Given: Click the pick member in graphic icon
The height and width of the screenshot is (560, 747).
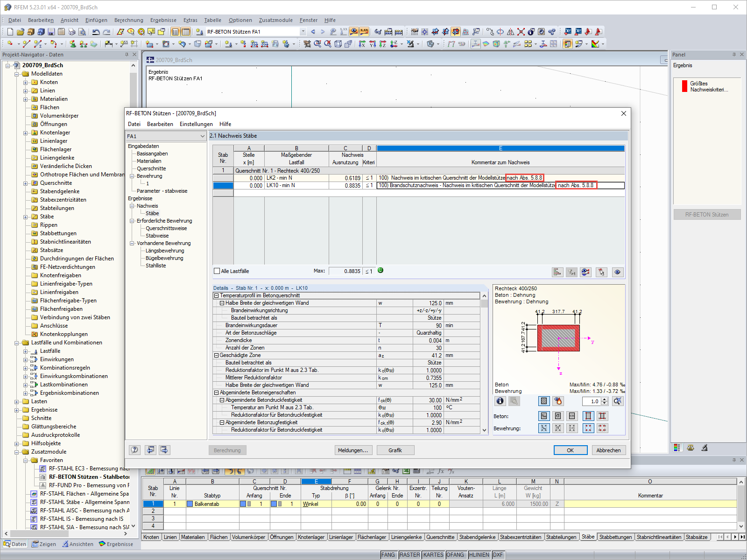Looking at the screenshot, I should pyautogui.click(x=601, y=272).
